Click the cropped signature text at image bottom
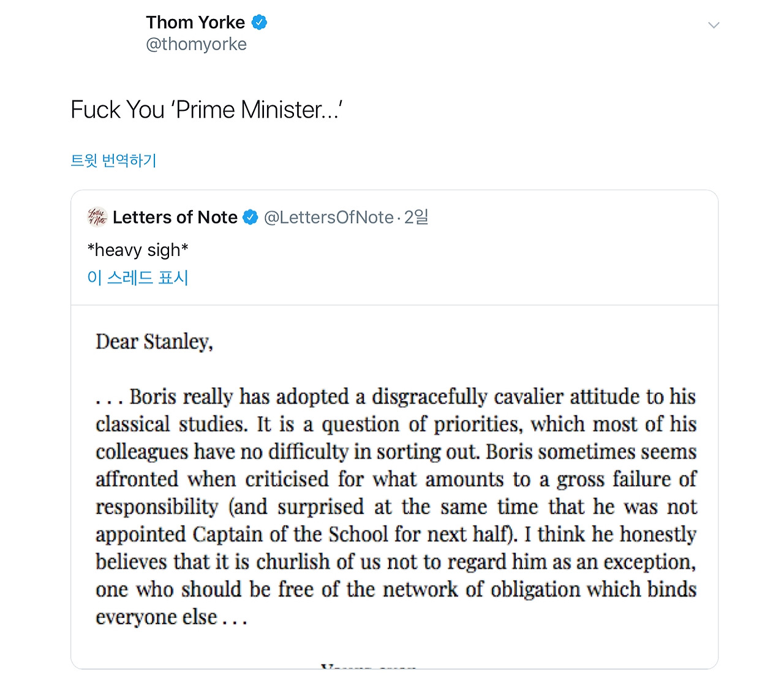This screenshot has height=678, width=784. point(369,665)
